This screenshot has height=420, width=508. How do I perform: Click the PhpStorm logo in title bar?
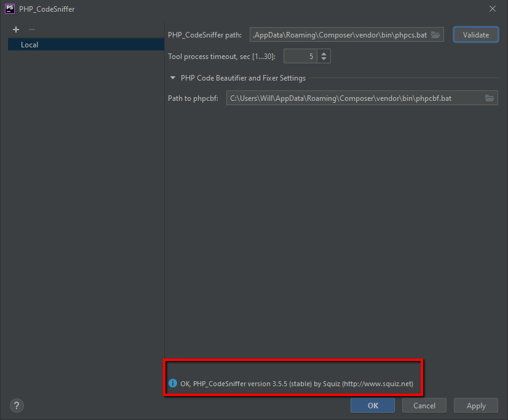coord(10,9)
